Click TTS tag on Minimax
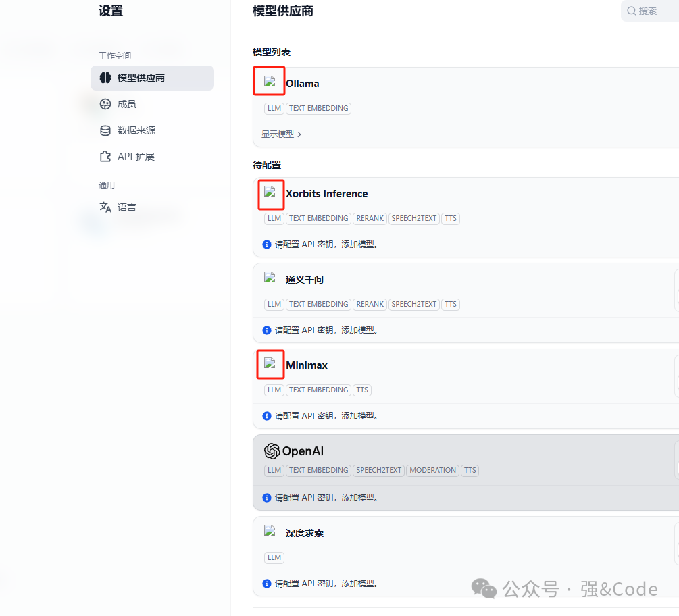Image resolution: width=679 pixels, height=616 pixels. [362, 390]
